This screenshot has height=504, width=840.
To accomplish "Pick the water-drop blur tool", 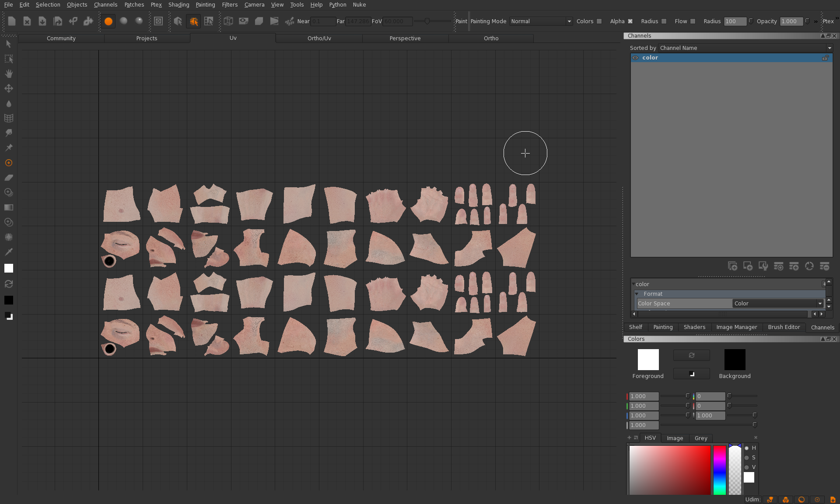I will (x=8, y=104).
